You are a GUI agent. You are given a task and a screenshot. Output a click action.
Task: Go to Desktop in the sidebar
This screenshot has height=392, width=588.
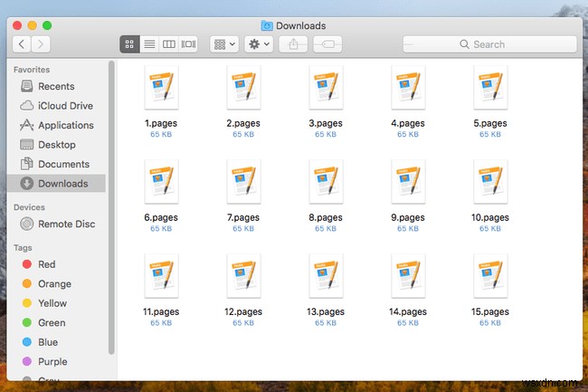(56, 145)
